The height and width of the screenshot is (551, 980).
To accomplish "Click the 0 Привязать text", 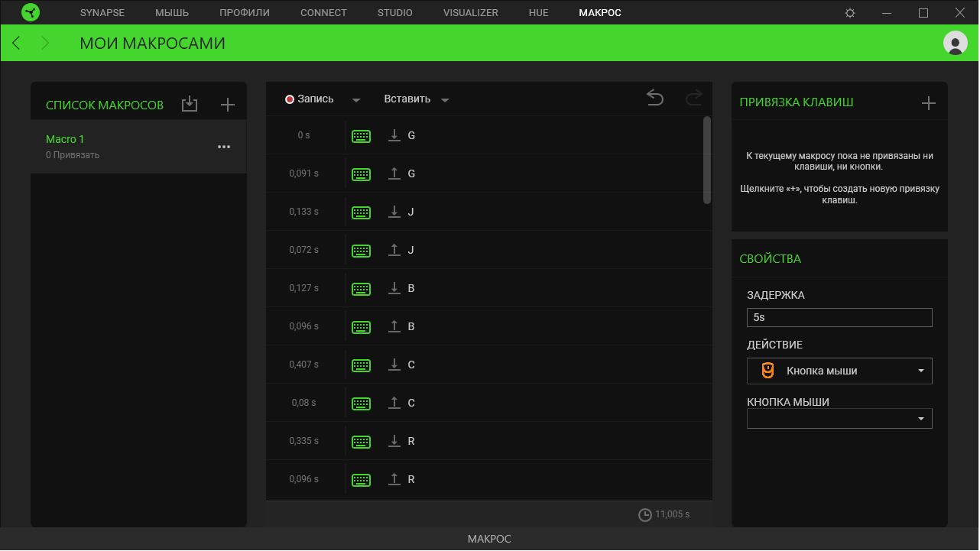I will [x=73, y=155].
